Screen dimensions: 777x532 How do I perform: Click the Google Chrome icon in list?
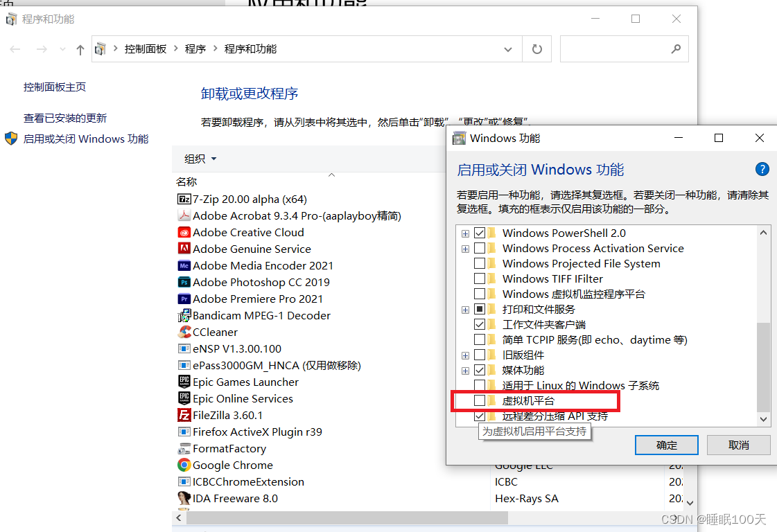pyautogui.click(x=184, y=465)
